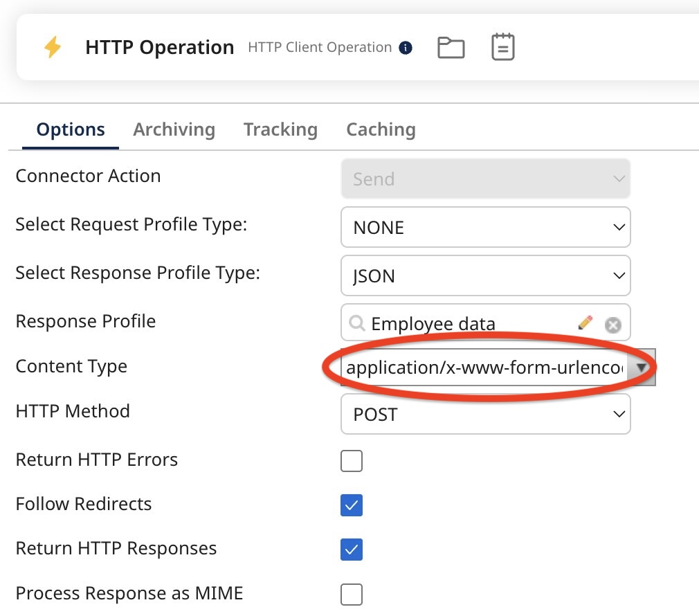Click the magnifier icon in Response Profile

click(x=356, y=323)
